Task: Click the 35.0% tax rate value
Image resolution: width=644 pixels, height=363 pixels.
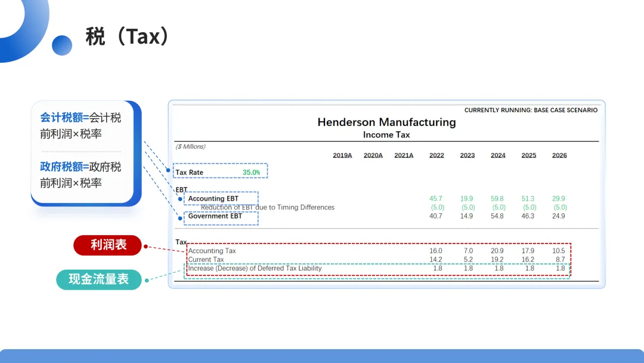Action: tap(252, 173)
